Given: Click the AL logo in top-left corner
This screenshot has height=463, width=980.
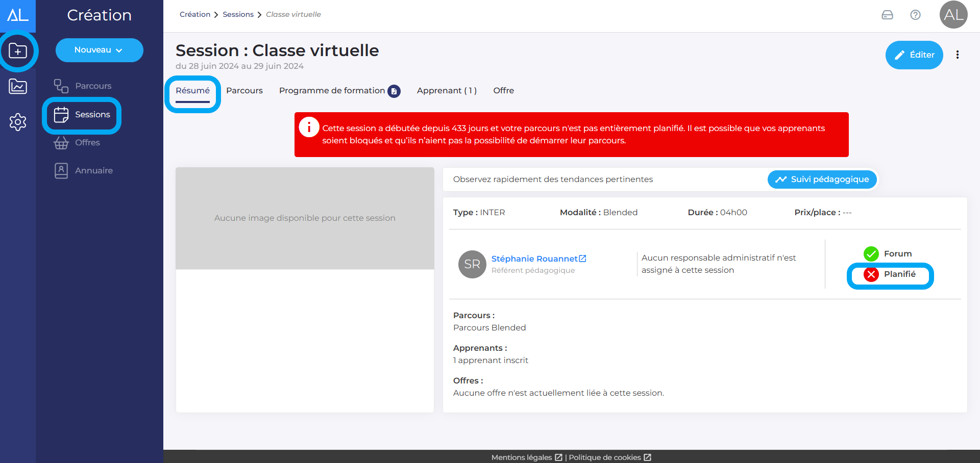Looking at the screenshot, I should (18, 15).
